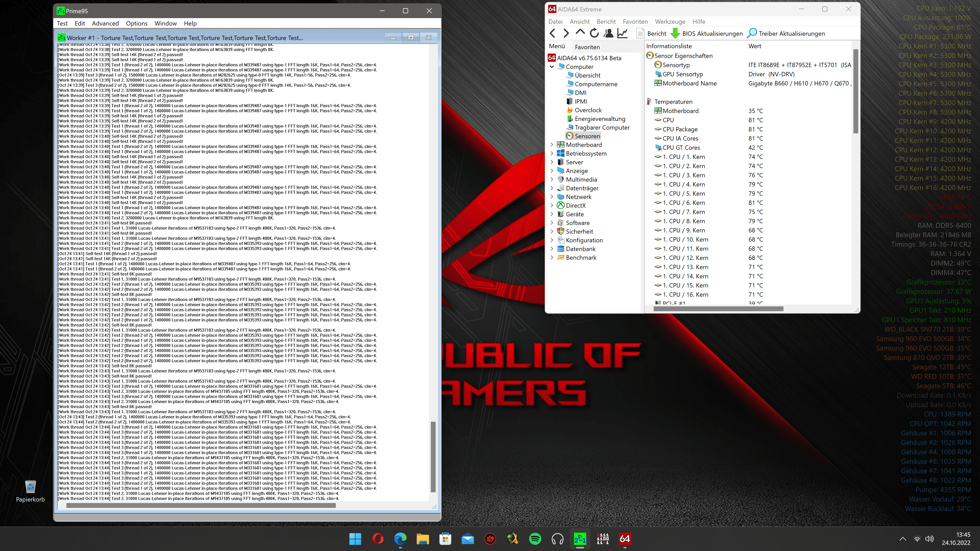
Task: Click the user profile icon in AIDA64 toolbar
Action: tap(608, 33)
